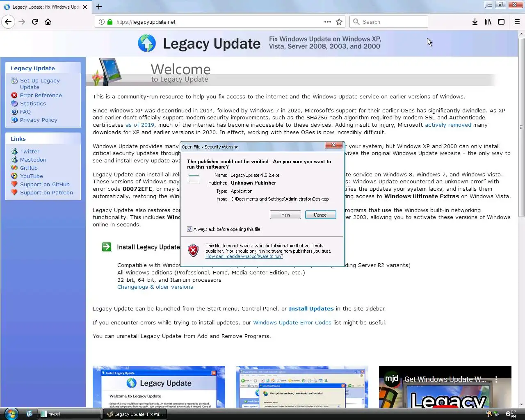Open How can I decide what software link
The width and height of the screenshot is (525, 420).
pyautogui.click(x=244, y=256)
